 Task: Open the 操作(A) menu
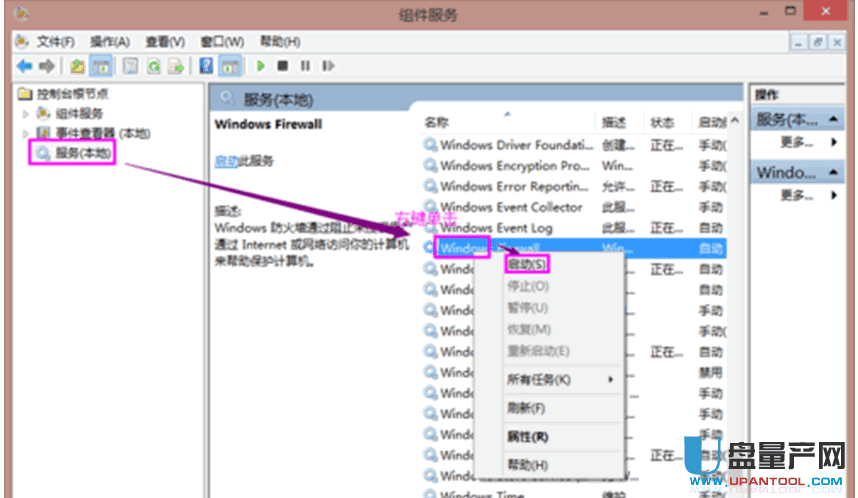(x=110, y=41)
